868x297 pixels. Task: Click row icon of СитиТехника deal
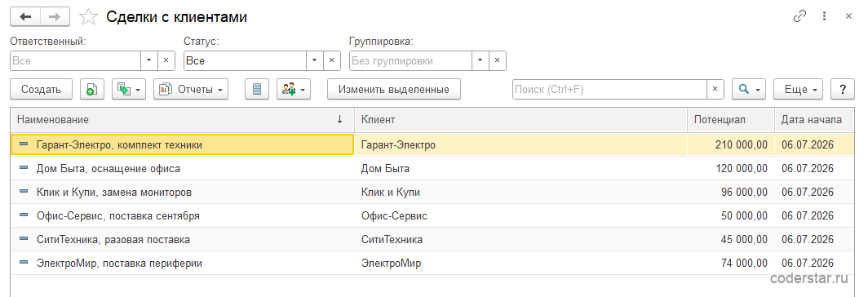[x=24, y=239]
